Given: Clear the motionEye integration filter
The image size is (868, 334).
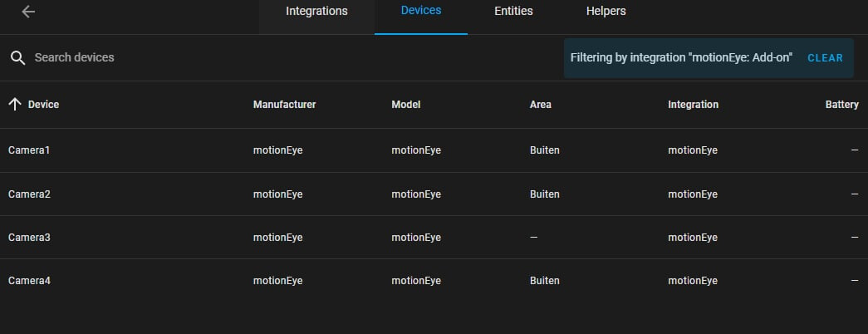Looking at the screenshot, I should click(825, 58).
